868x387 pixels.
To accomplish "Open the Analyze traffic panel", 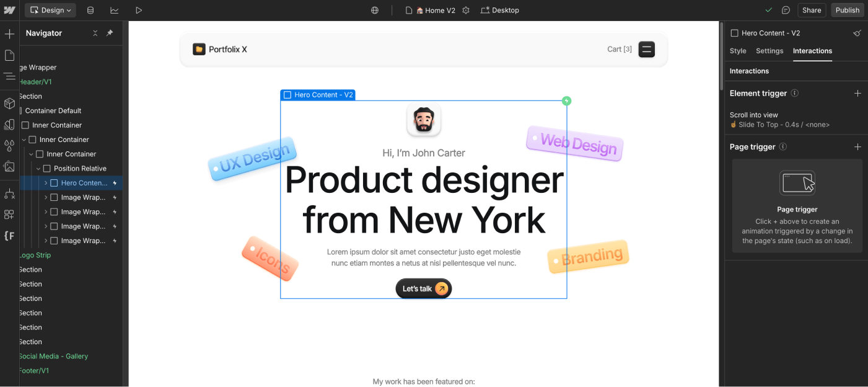I will pyautogui.click(x=115, y=10).
